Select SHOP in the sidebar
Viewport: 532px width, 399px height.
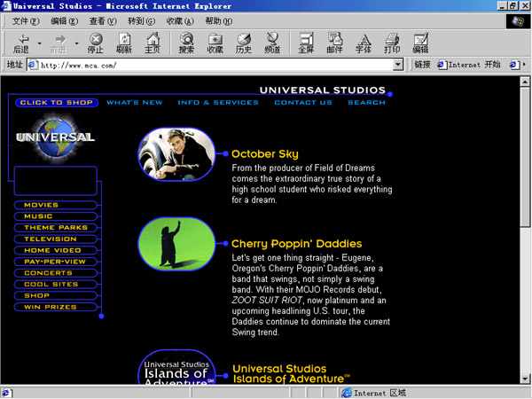56,295
